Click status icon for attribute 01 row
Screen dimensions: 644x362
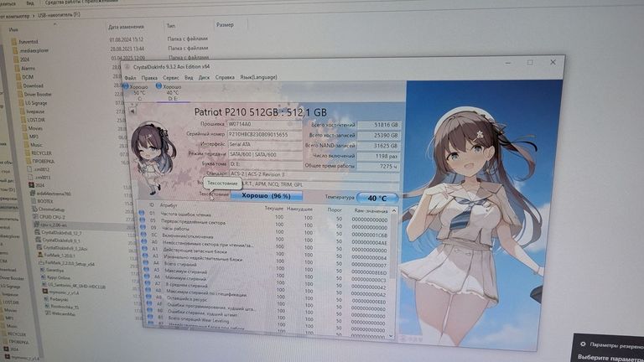(x=141, y=213)
